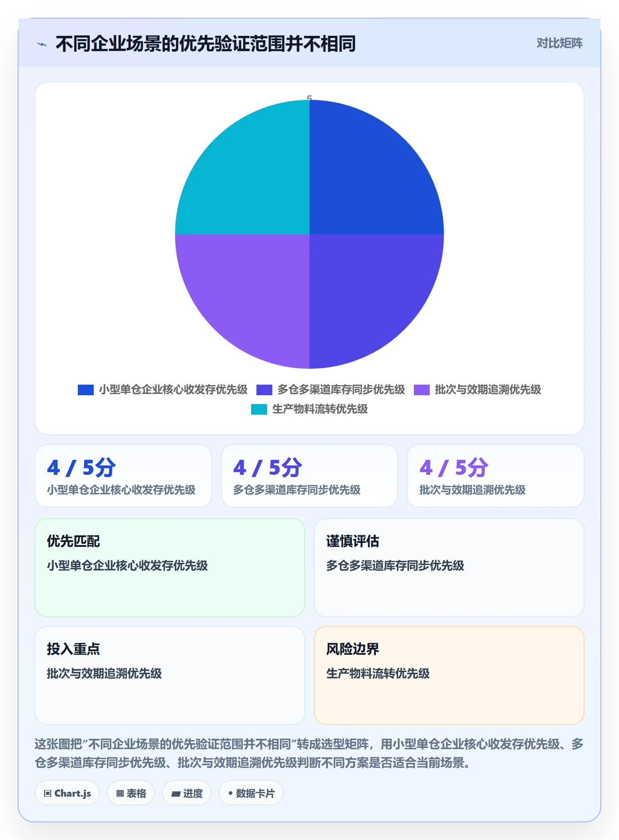Click the 对比矩阵 label in header

[559, 43]
